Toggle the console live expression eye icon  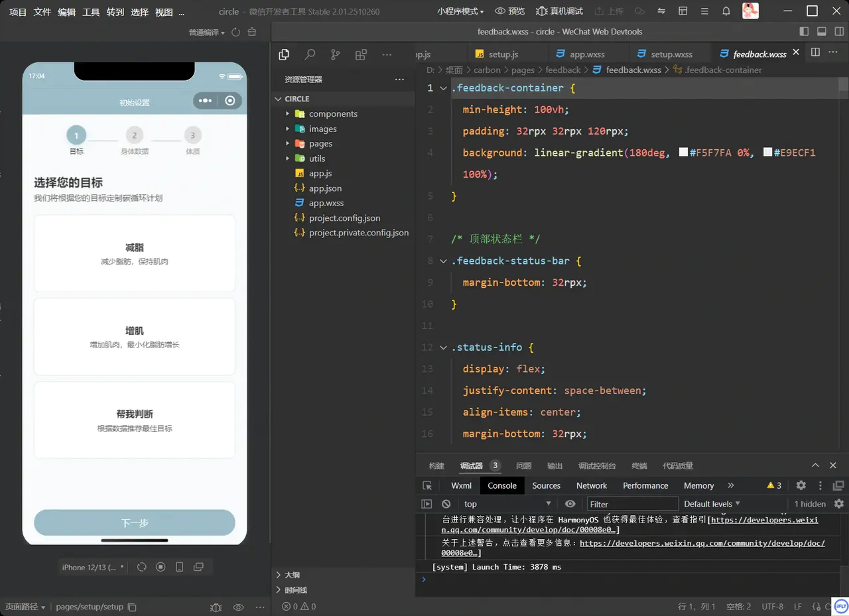pos(570,504)
